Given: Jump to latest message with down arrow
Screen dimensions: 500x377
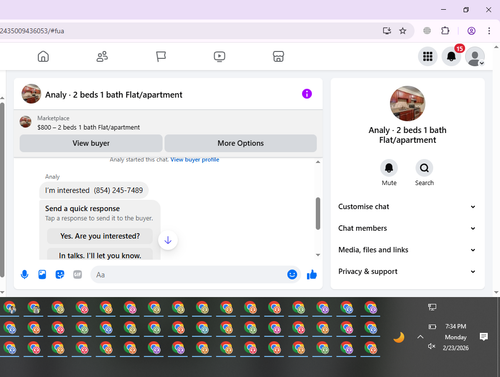Looking at the screenshot, I should pyautogui.click(x=168, y=240).
